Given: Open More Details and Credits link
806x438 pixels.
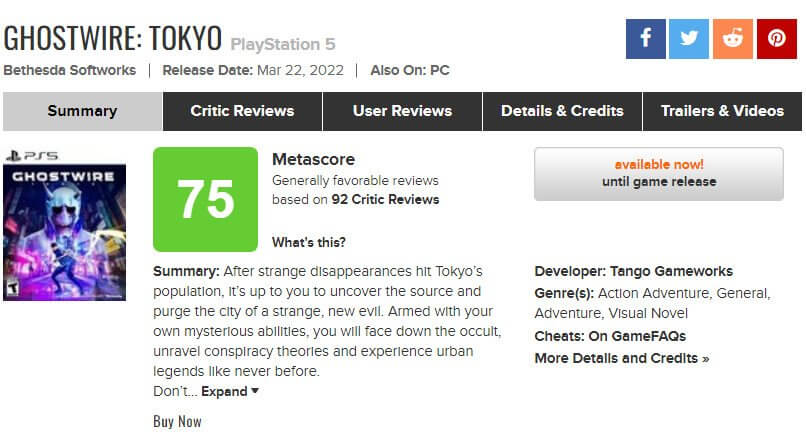Looking at the screenshot, I should coord(621,358).
